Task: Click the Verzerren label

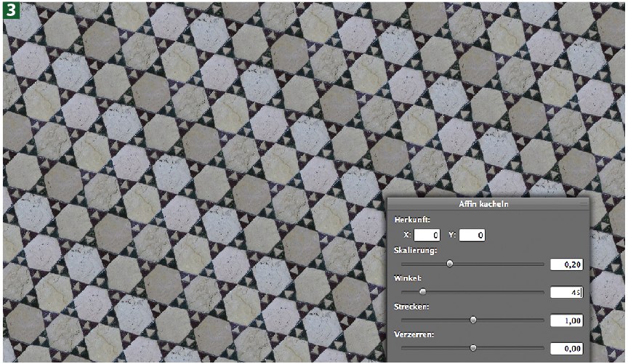Action: (414, 334)
